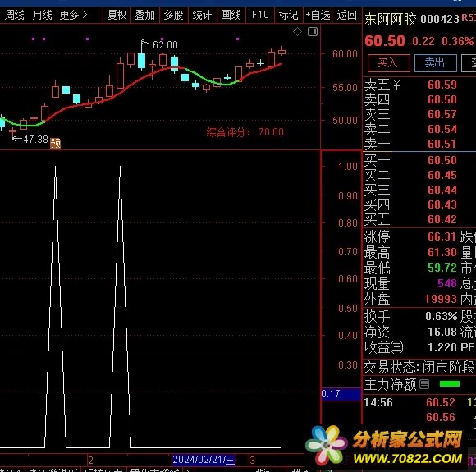Select the stock name 东阿阿胶

[x=391, y=19]
